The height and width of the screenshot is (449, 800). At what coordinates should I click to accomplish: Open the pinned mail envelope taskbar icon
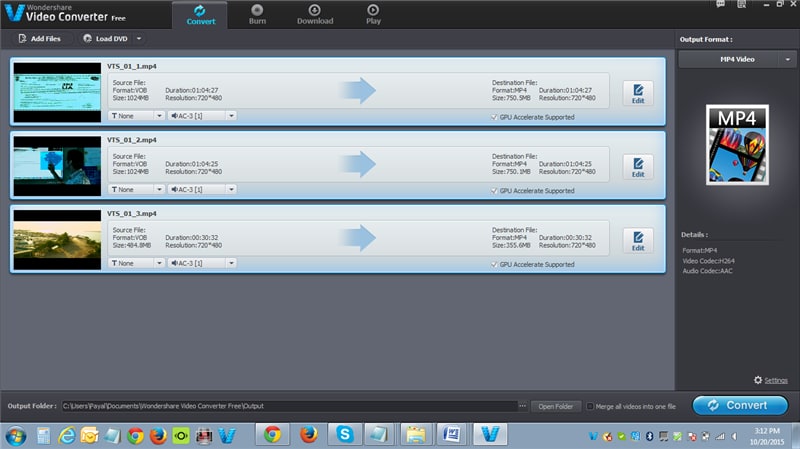click(x=89, y=436)
